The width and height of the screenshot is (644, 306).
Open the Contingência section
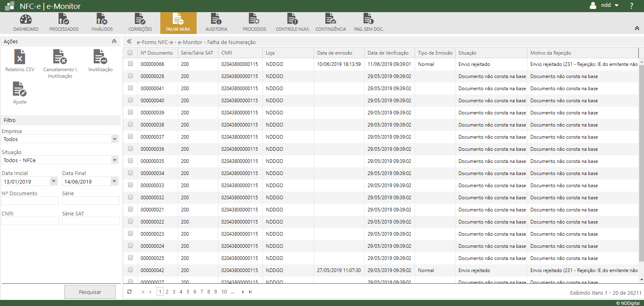[x=330, y=23]
